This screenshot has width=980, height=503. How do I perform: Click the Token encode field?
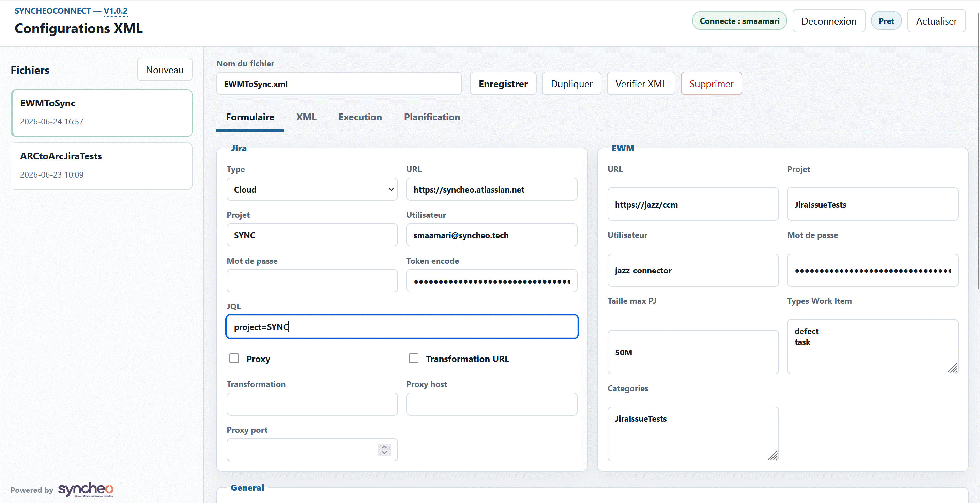coord(491,281)
